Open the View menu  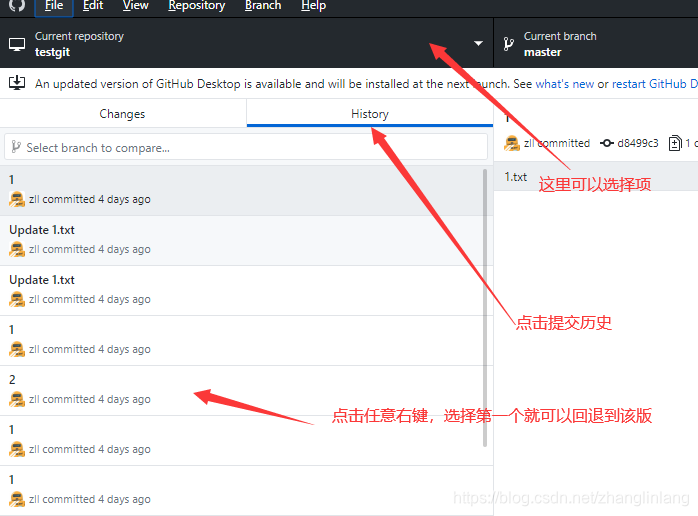click(135, 6)
